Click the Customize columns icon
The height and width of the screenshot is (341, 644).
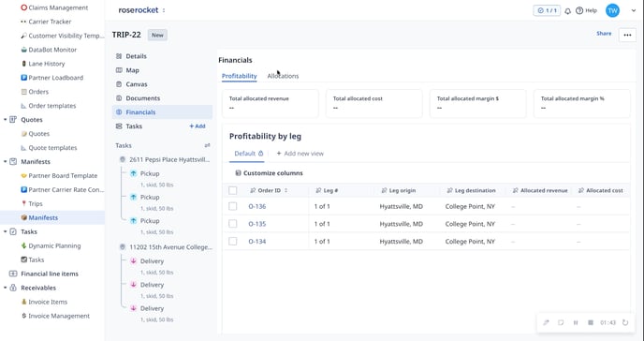[x=238, y=173]
